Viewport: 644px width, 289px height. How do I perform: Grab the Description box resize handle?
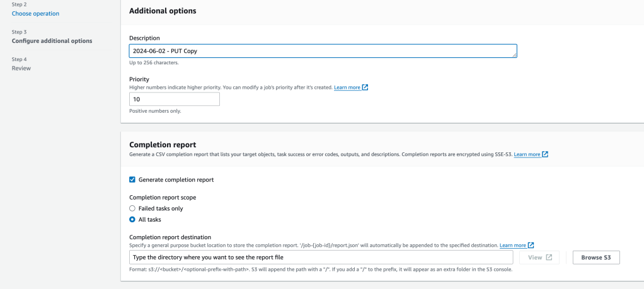tap(514, 55)
